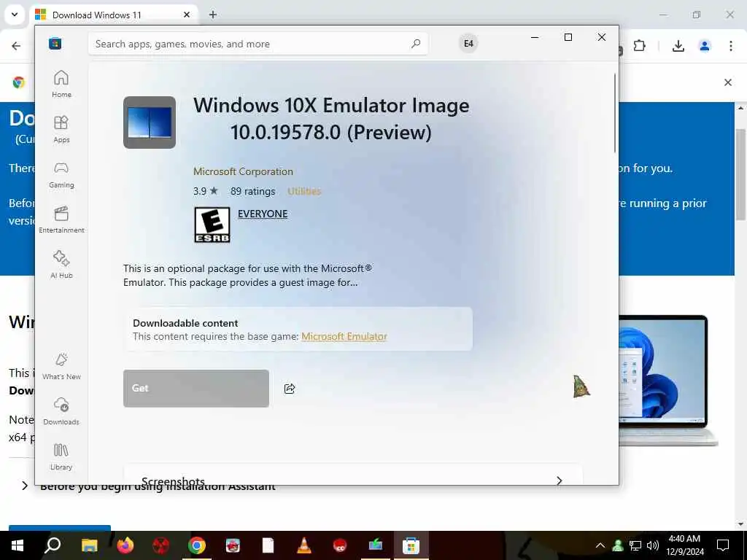Open a new tab in Chrome
747x560 pixels.
[x=213, y=15]
